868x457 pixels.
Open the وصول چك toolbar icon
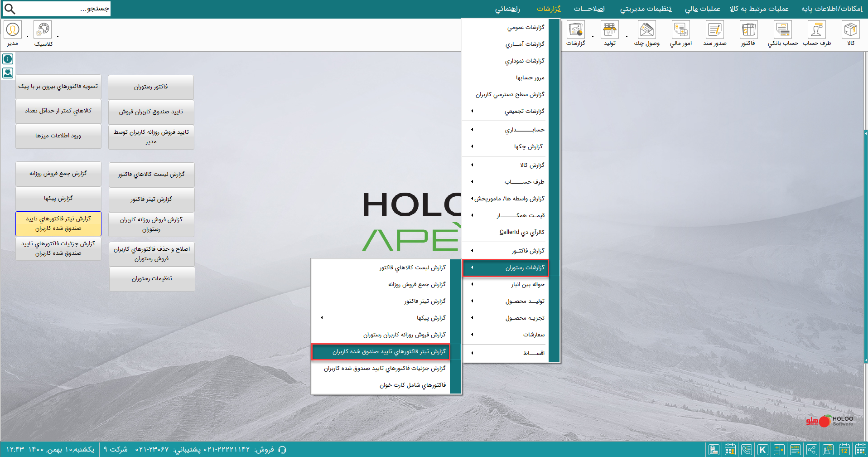(x=646, y=30)
